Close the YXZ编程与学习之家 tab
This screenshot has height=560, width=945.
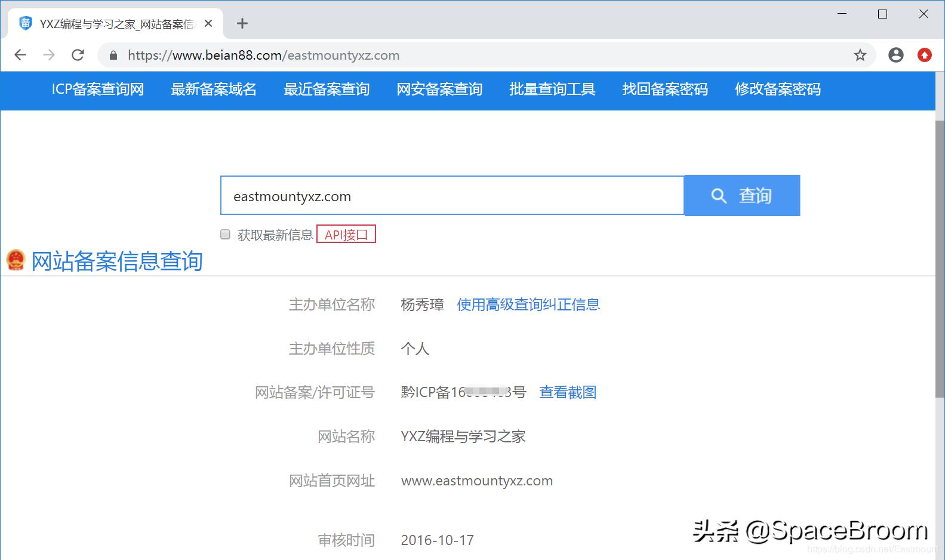coord(208,23)
